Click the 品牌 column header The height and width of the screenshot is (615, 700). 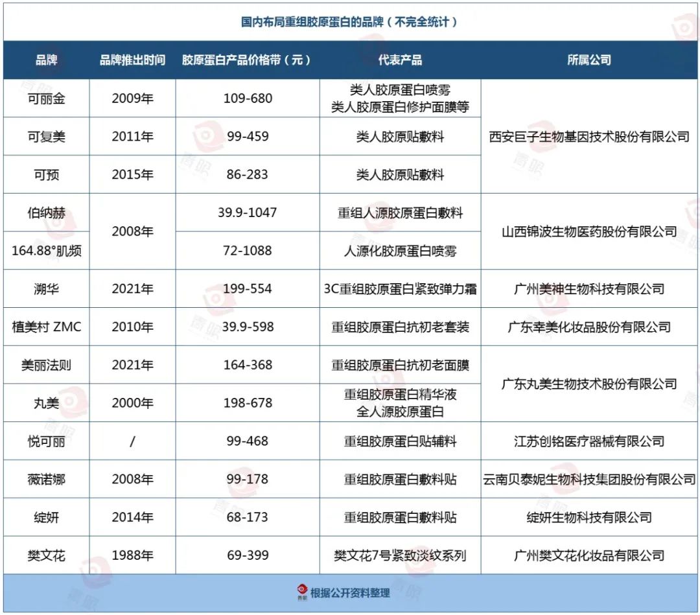click(47, 60)
